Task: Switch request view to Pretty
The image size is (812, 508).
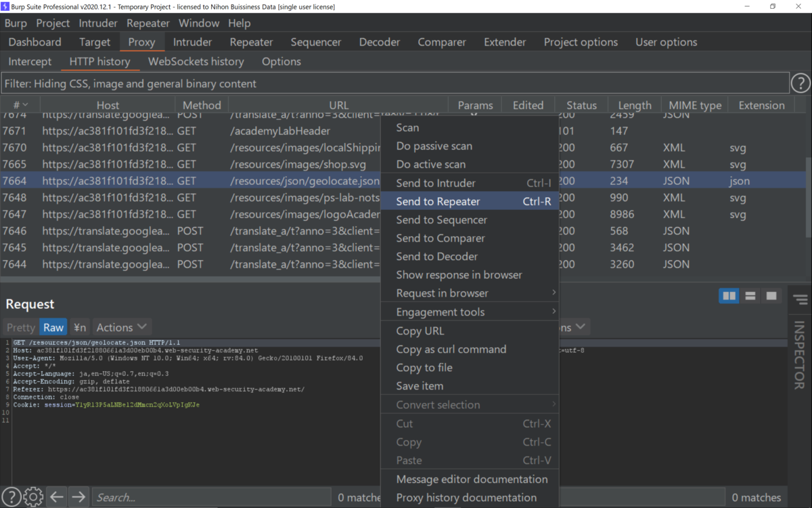Action: click(21, 327)
